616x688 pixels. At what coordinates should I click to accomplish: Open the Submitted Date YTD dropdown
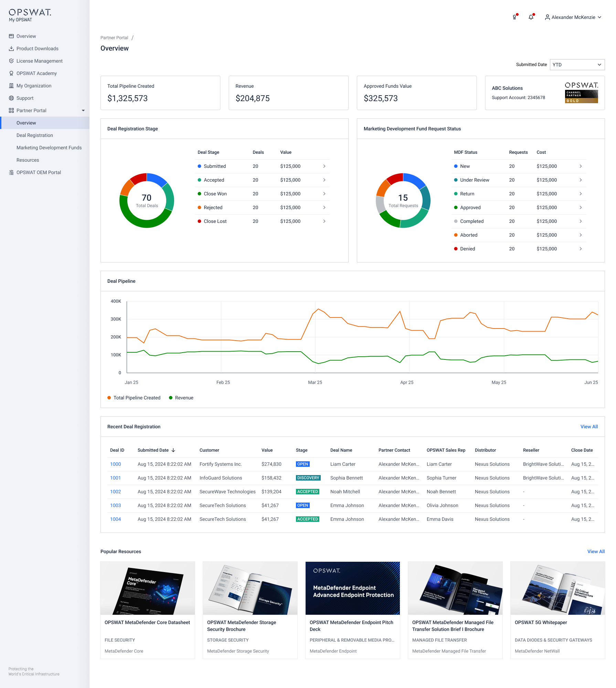coord(577,65)
